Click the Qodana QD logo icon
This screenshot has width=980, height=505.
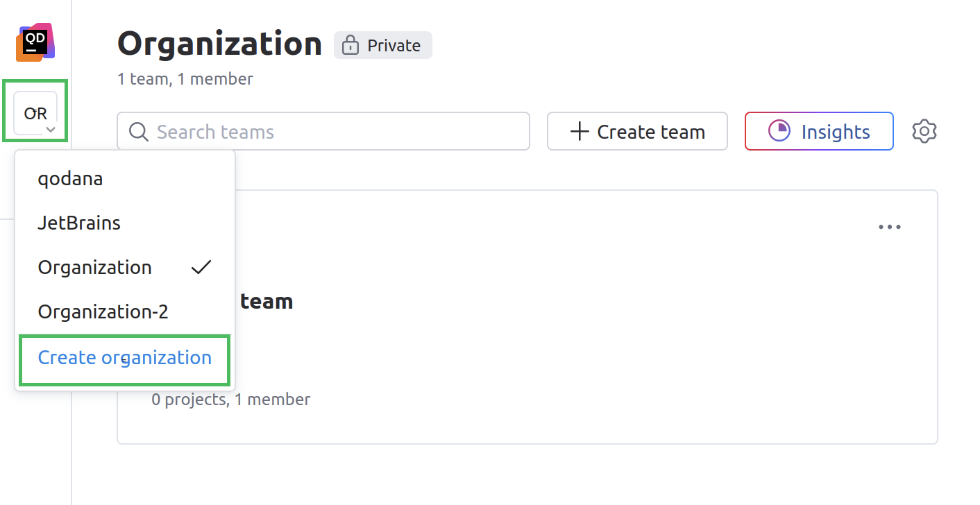point(34,42)
